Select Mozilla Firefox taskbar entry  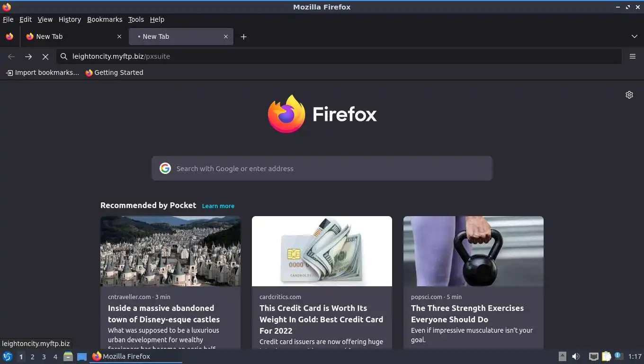tap(136, 356)
